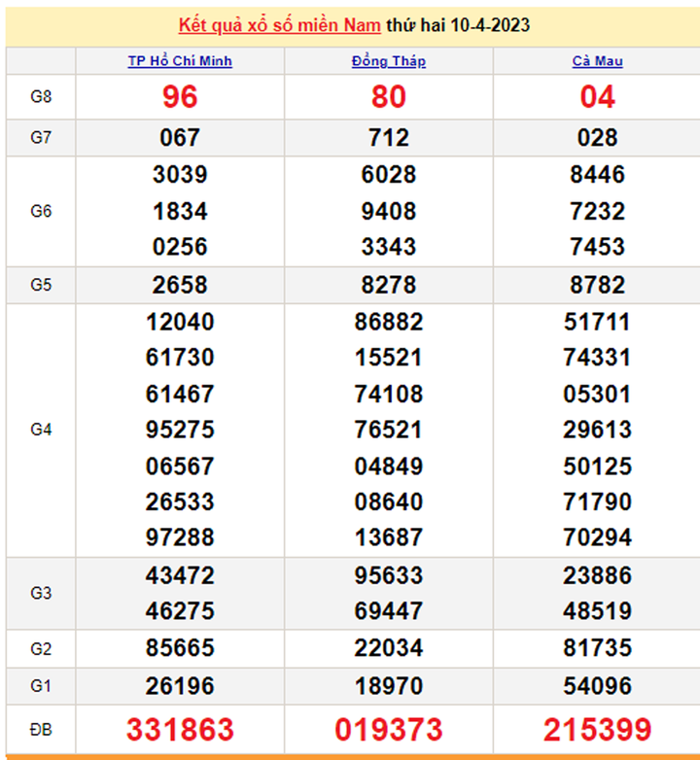Click the red G8 number 96
The width and height of the screenshot is (700, 760).
point(180,97)
